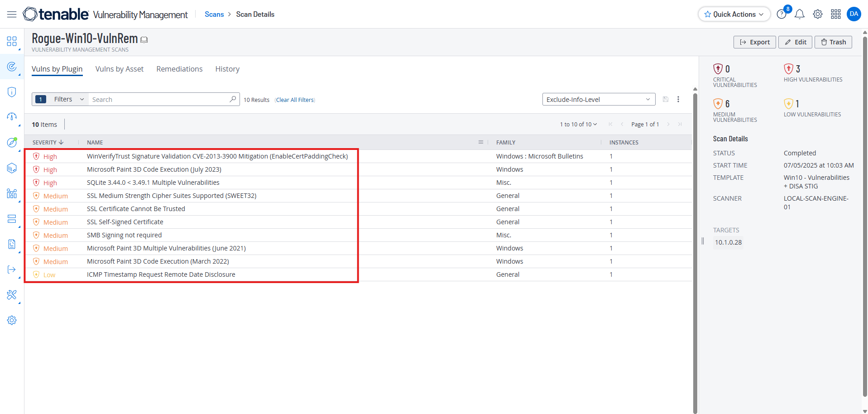Click the save filter disk icon
868x414 pixels.
(666, 99)
